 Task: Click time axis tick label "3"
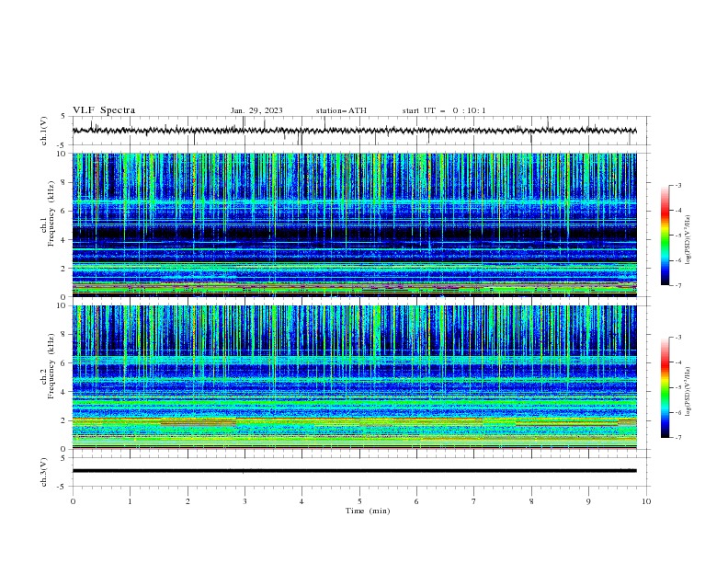click(x=245, y=501)
